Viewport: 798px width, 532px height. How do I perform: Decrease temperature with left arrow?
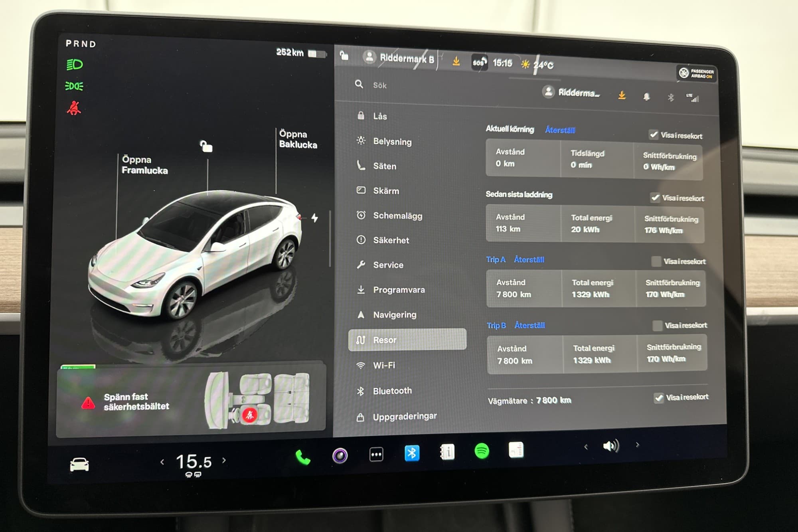[x=162, y=462]
